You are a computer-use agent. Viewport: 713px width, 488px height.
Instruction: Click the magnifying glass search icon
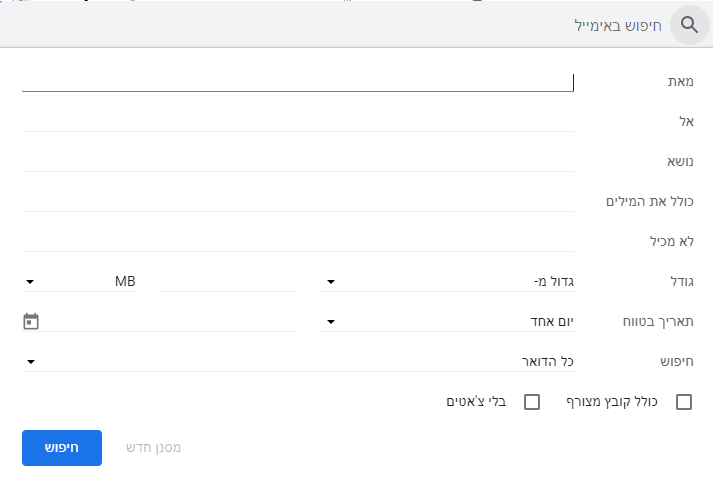(x=689, y=24)
